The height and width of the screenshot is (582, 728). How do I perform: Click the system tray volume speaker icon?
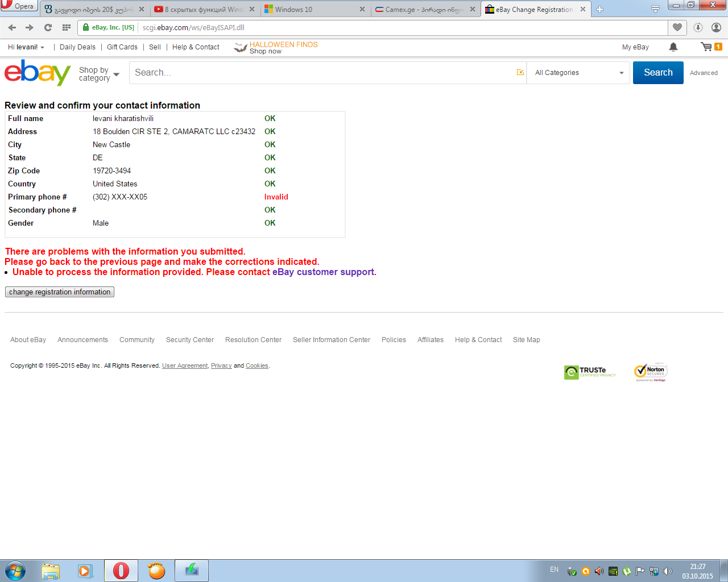tap(668, 571)
